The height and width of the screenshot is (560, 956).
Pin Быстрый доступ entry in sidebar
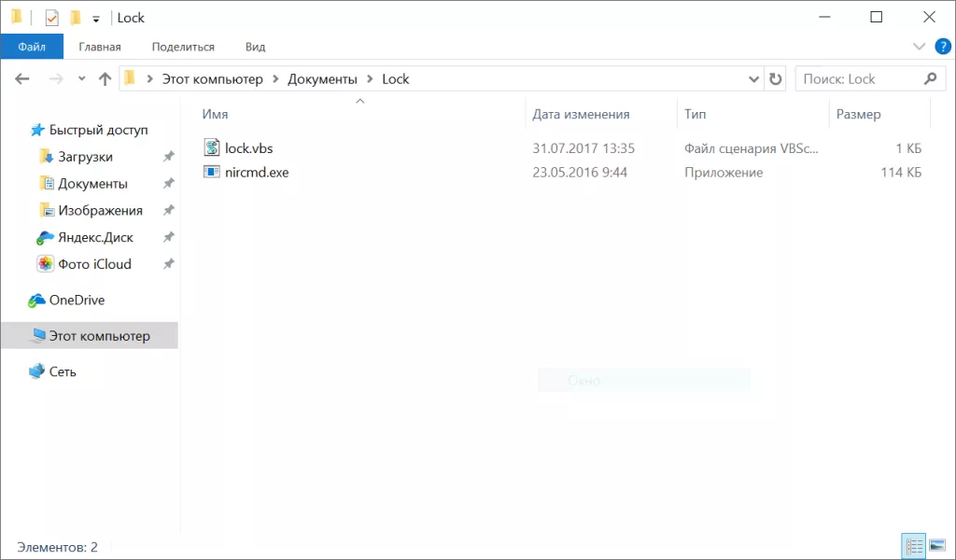[x=99, y=130]
